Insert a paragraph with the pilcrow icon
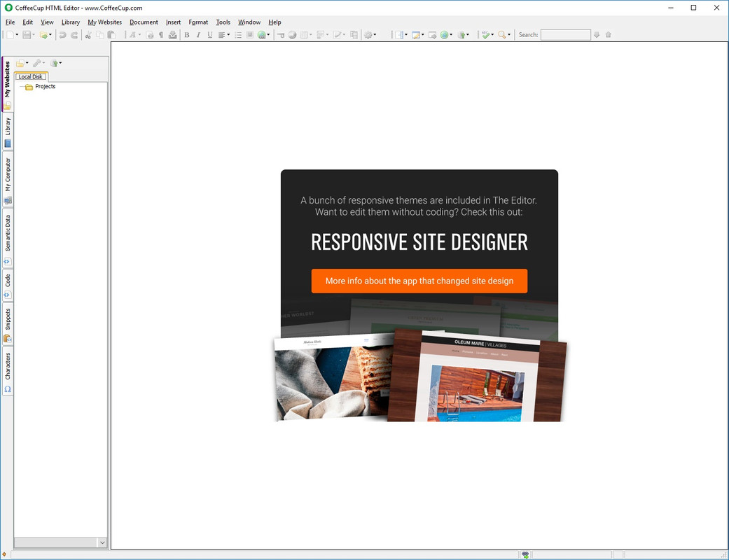This screenshot has height=560, width=729. coord(161,35)
